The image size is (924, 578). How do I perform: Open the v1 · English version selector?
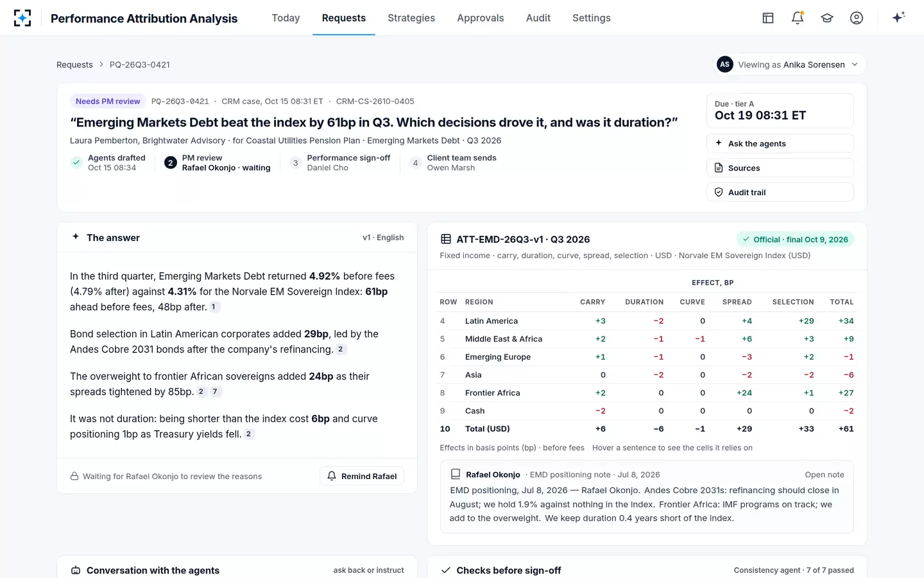click(383, 238)
